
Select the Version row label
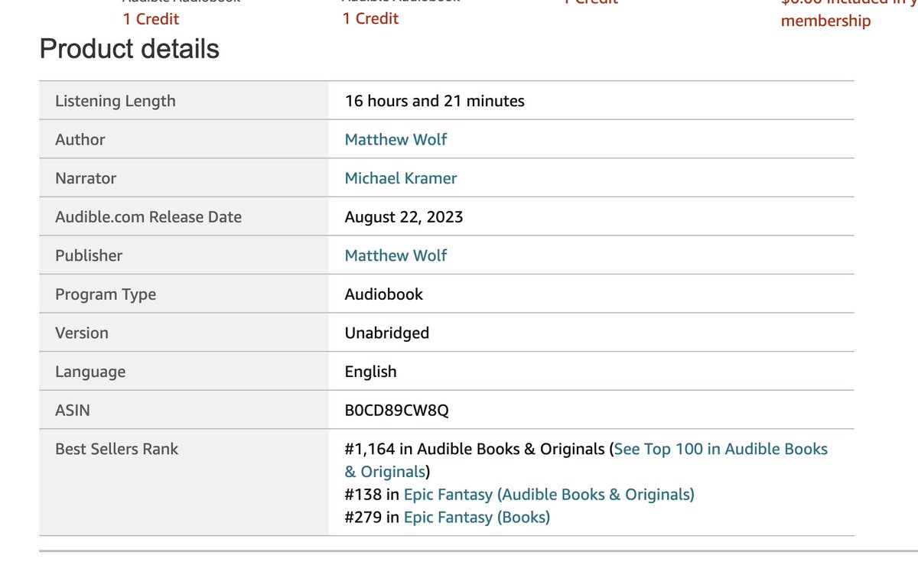[x=82, y=333]
